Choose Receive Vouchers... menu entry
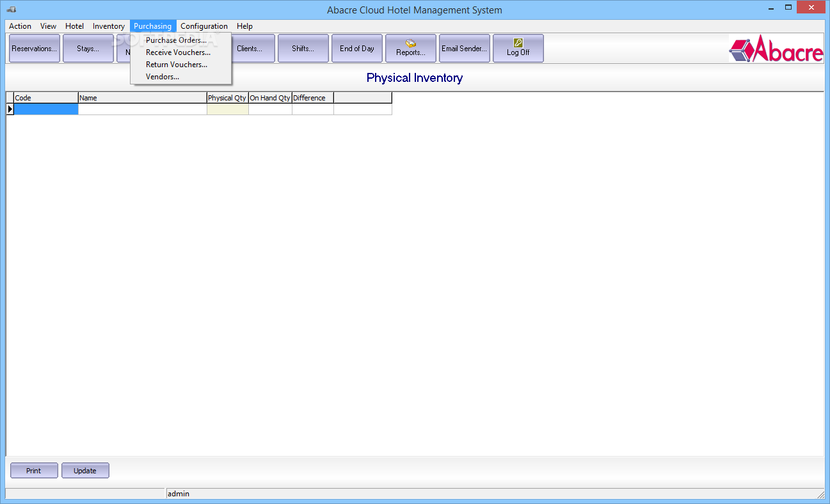 pos(180,52)
